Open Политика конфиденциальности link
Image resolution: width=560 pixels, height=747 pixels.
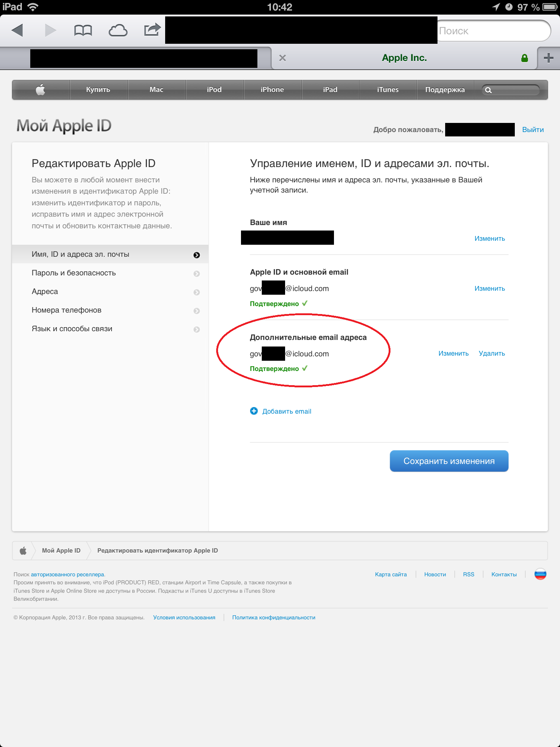pos(274,618)
